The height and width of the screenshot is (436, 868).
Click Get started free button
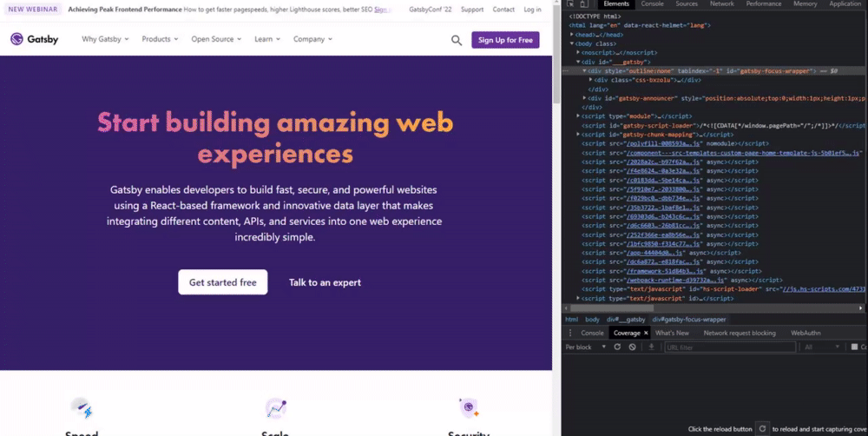pyautogui.click(x=222, y=282)
